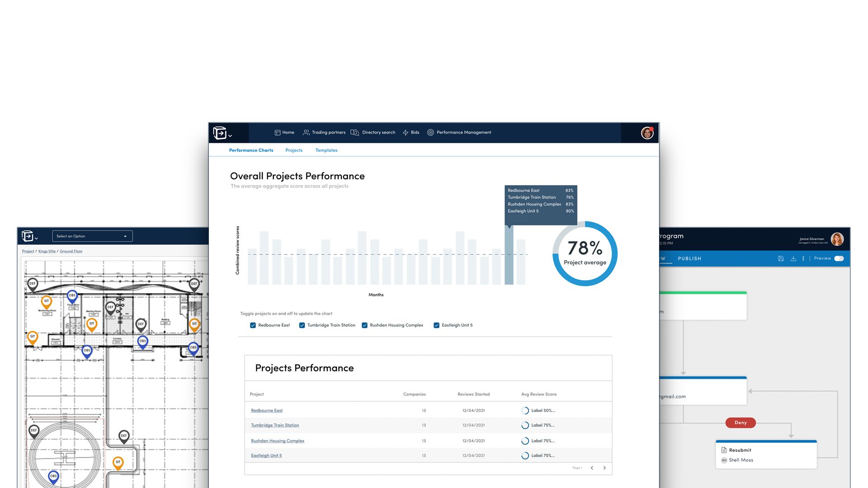Uncheck the Tumbridge Train Station checkbox

pyautogui.click(x=302, y=325)
